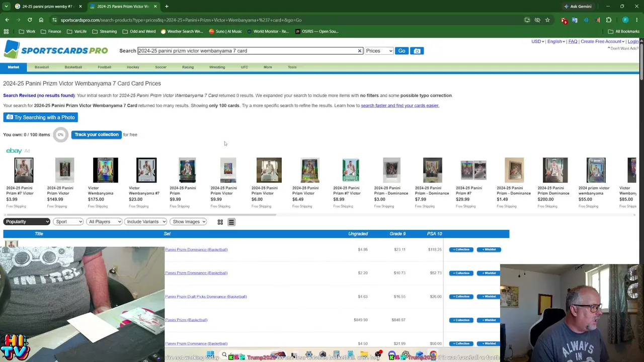The image size is (644, 362).
Task: Select the Market nav tab
Action: [x=14, y=67]
